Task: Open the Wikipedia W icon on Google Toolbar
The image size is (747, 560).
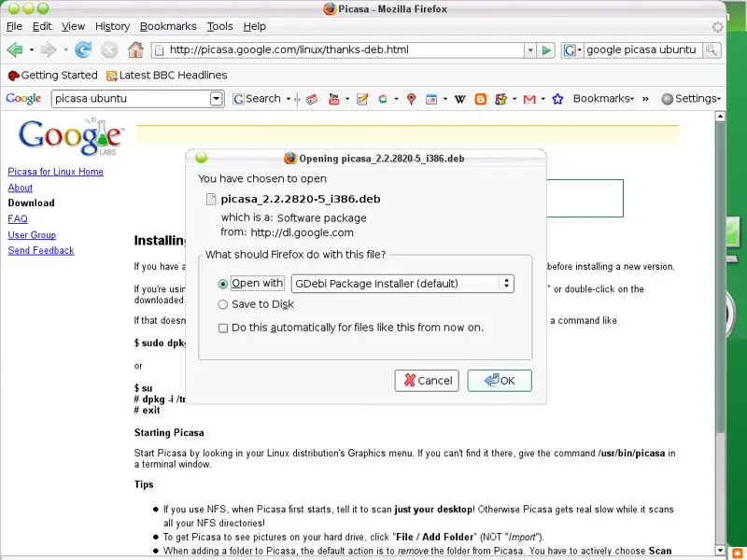Action: (x=459, y=99)
